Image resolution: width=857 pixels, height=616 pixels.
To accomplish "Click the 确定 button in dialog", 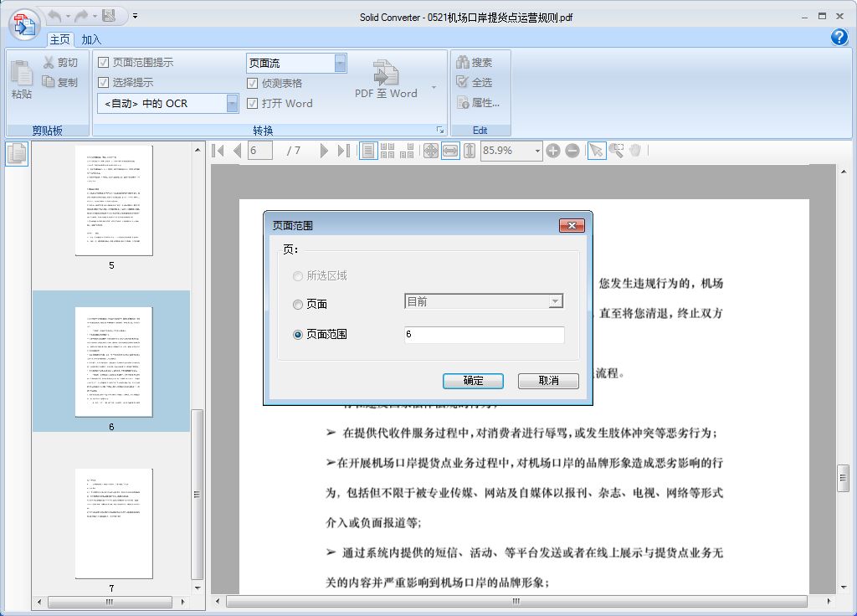I will [x=473, y=381].
